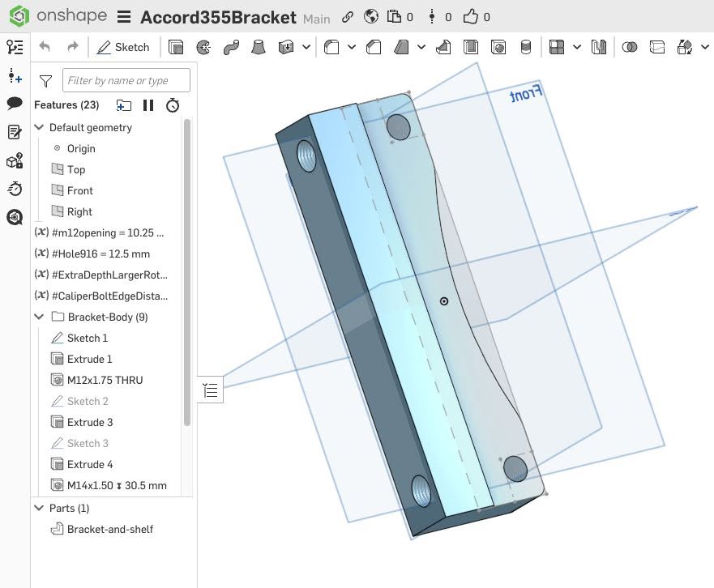Open the custom tables sidebar icon
Viewport: 714px width, 588px height.
coord(15,160)
